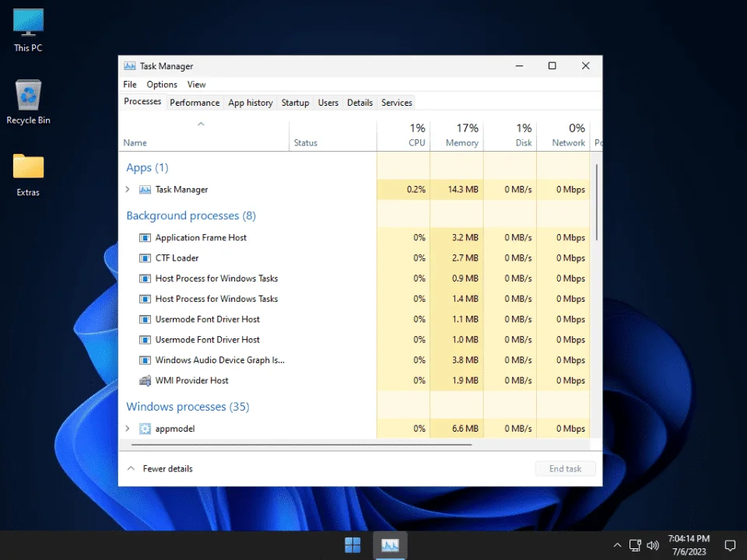The height and width of the screenshot is (560, 747).
Task: Click Windows Audio Device Graph icon
Action: coord(145,360)
